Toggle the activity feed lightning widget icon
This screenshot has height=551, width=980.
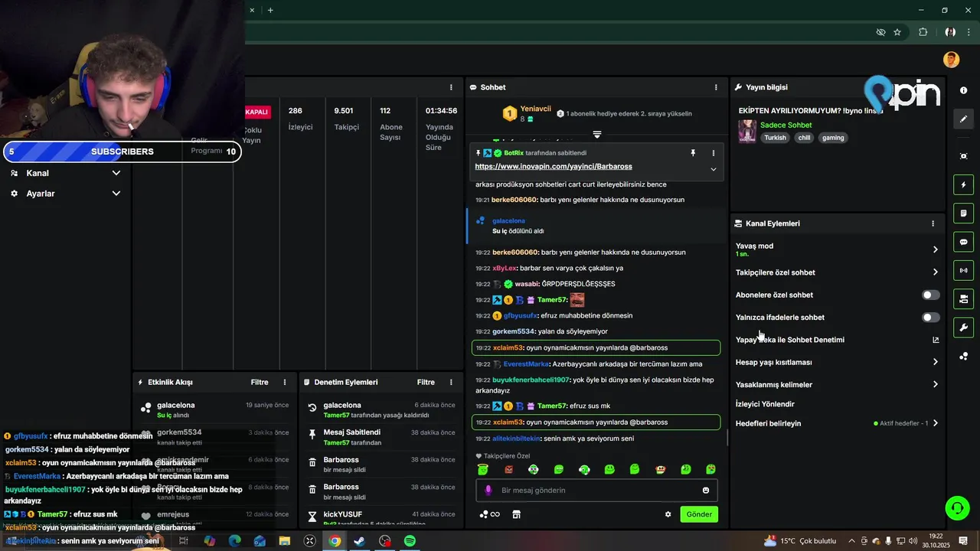[x=963, y=184]
